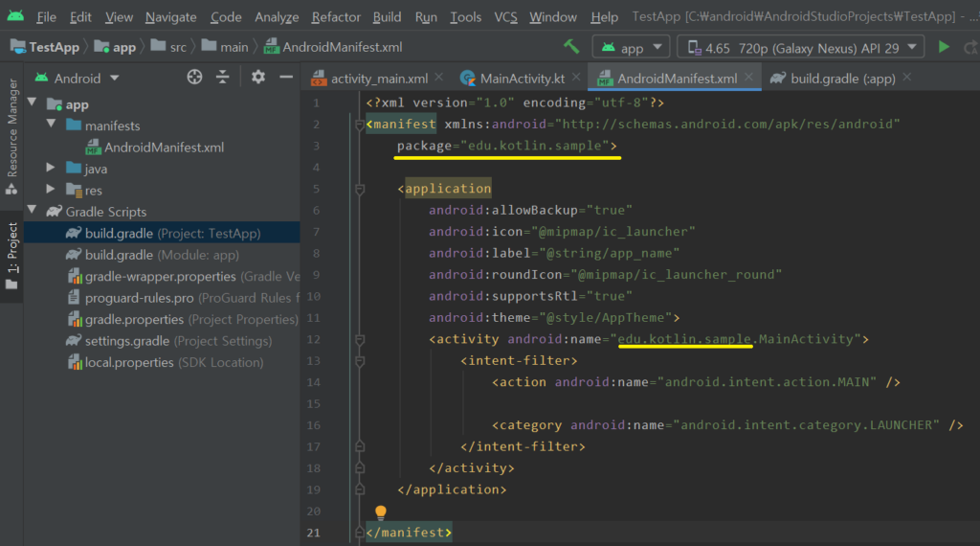
Task: Click the collapse all icon in Project panel
Action: tap(222, 78)
